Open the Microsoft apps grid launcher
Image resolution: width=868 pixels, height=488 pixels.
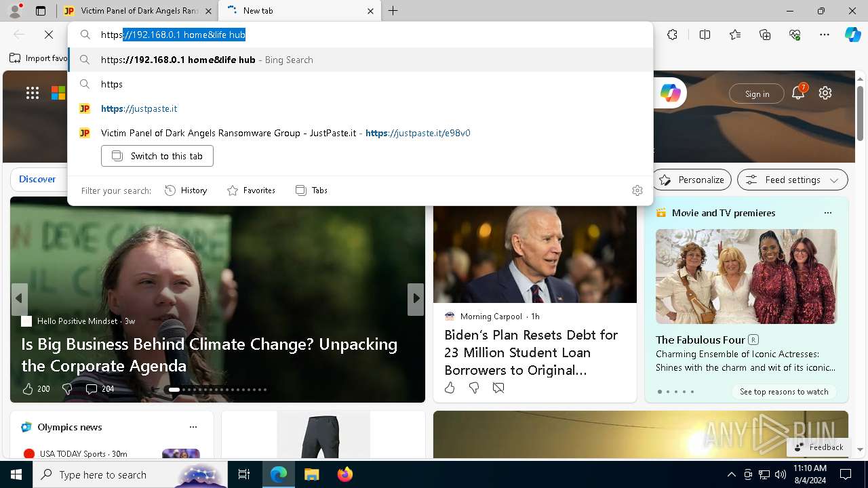[33, 94]
